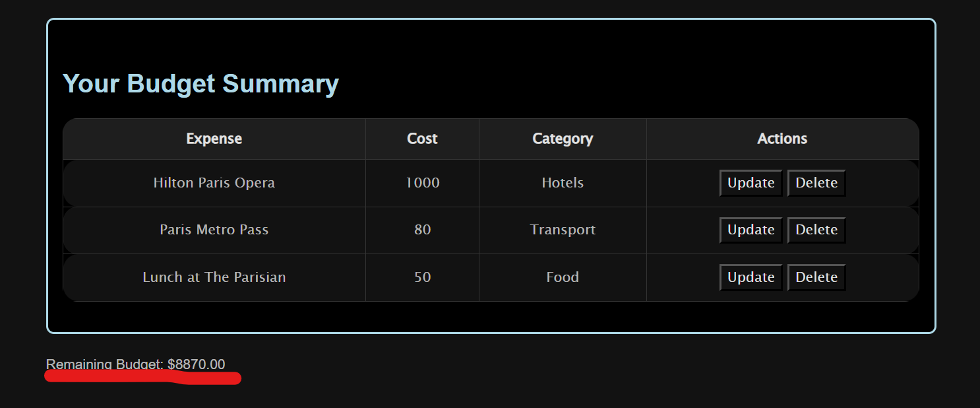Viewport: 980px width, 408px height.
Task: Click the 1000 cost value
Action: [x=423, y=183]
